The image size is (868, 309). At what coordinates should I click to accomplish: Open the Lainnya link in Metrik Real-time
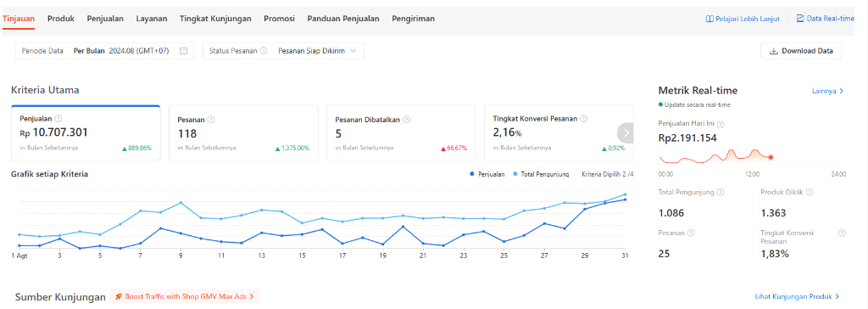pyautogui.click(x=827, y=91)
